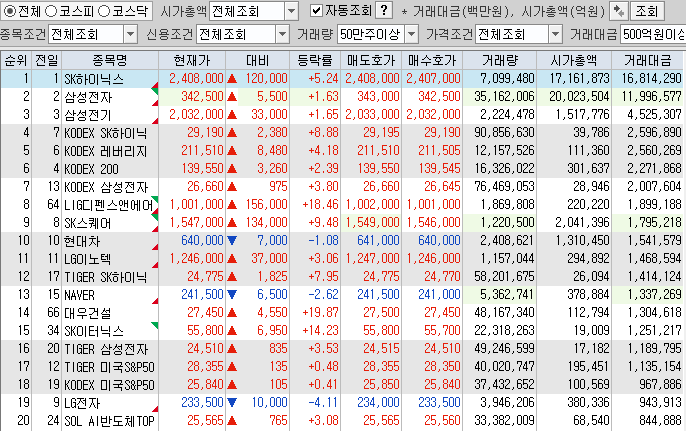Click the 640,000 current price of 현대차

(x=202, y=240)
